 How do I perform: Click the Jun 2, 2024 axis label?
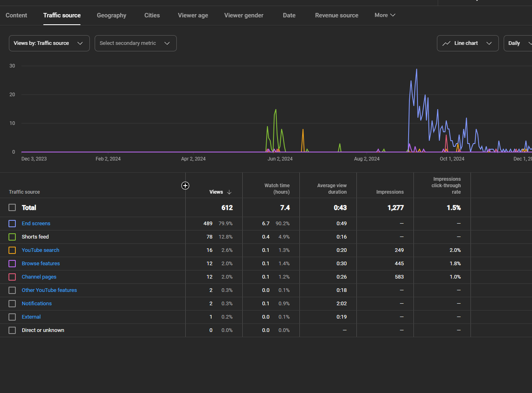click(280, 159)
